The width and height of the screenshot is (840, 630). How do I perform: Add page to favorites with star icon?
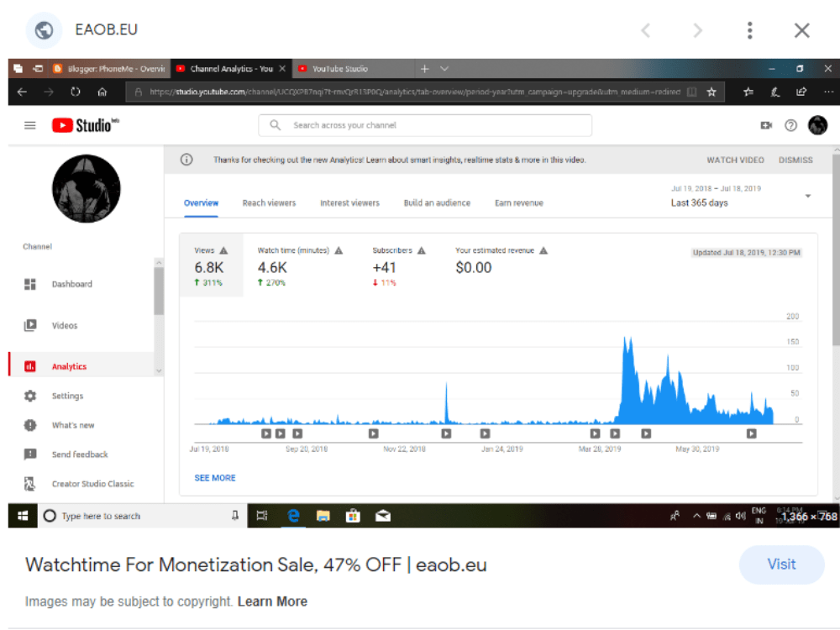(711, 92)
